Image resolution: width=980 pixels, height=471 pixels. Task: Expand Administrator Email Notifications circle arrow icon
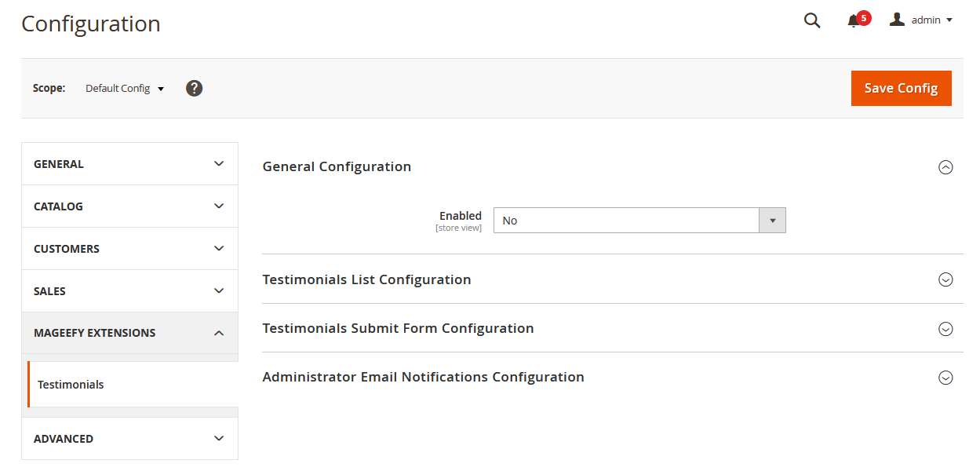[x=945, y=378]
